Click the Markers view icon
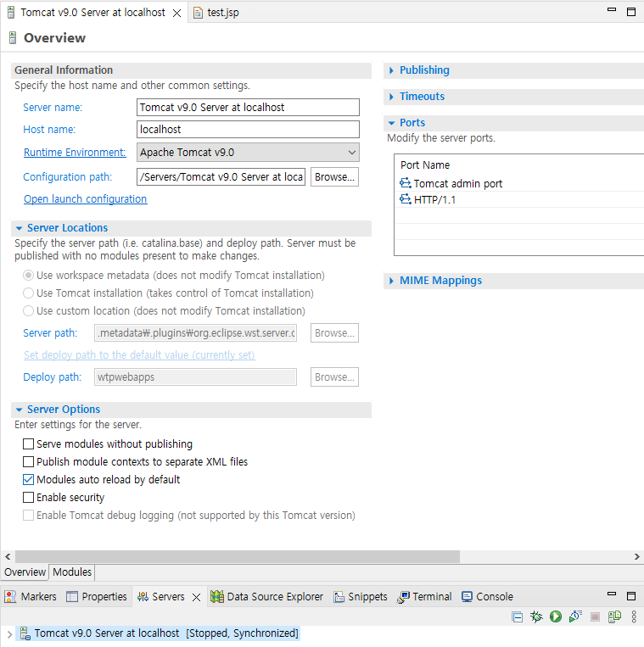Screen dimensions: 644x647 [x=10, y=597]
